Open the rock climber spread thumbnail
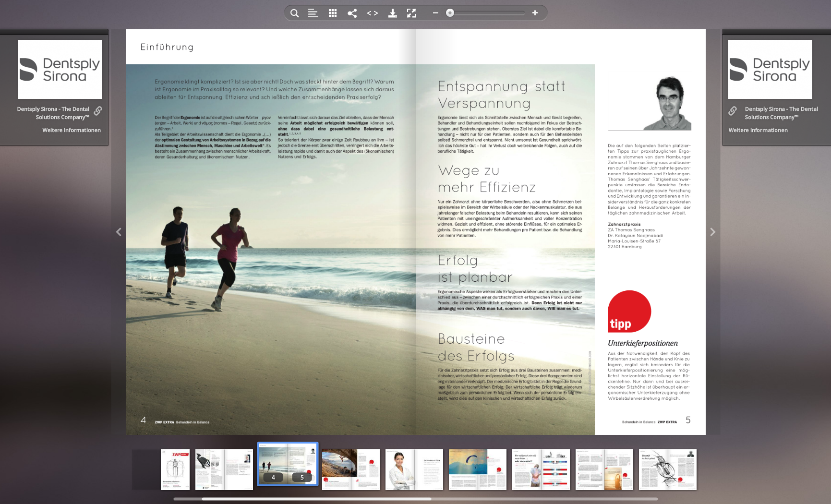The image size is (831, 504). [351, 469]
